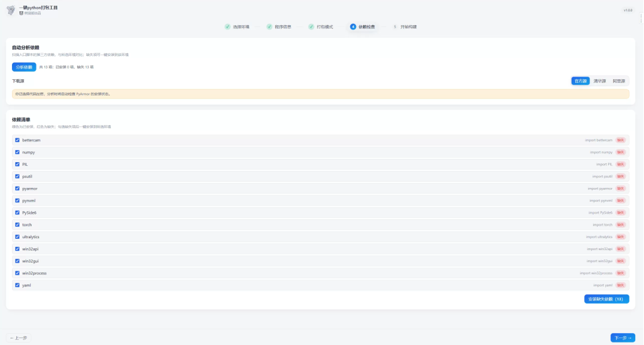Uncheck the yaml dependency checkbox
Image resolution: width=644 pixels, height=345 pixels.
(x=17, y=285)
